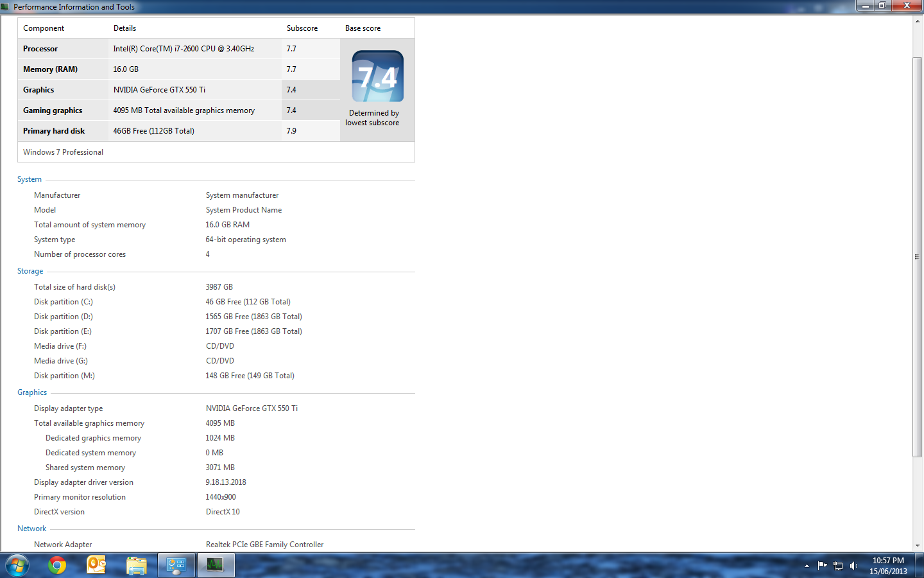The height and width of the screenshot is (578, 924).
Task: Select the Gaming graphics row label
Action: tap(53, 110)
